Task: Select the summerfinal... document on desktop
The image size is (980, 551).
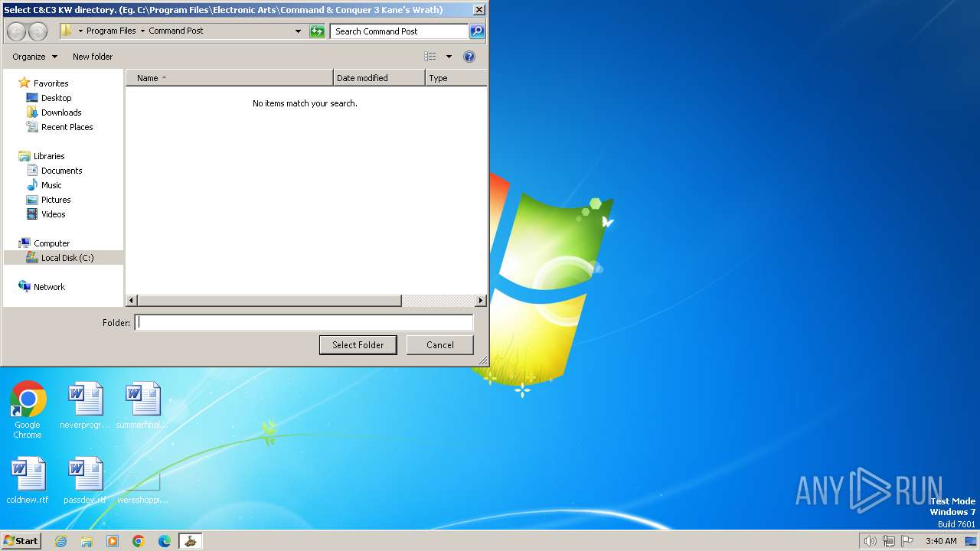Action: click(x=142, y=406)
